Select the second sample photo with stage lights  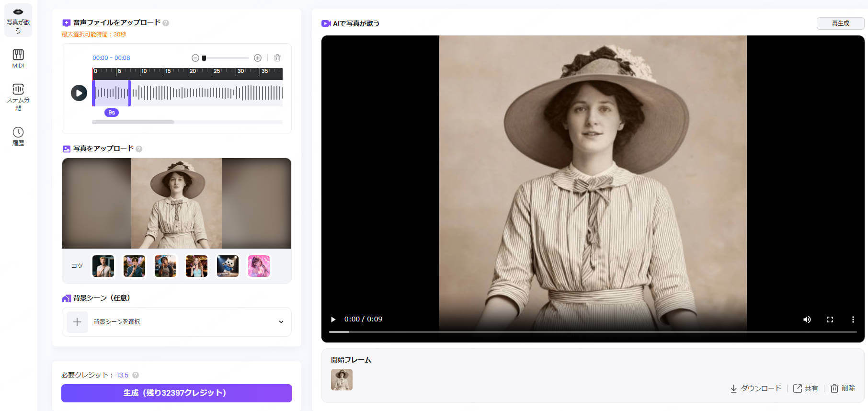[x=134, y=266]
